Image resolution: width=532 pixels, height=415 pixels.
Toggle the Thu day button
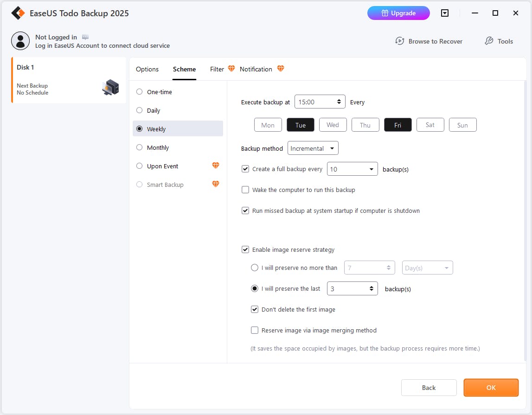(365, 125)
